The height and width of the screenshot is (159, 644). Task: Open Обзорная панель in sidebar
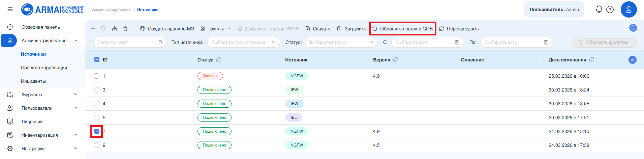tap(41, 27)
